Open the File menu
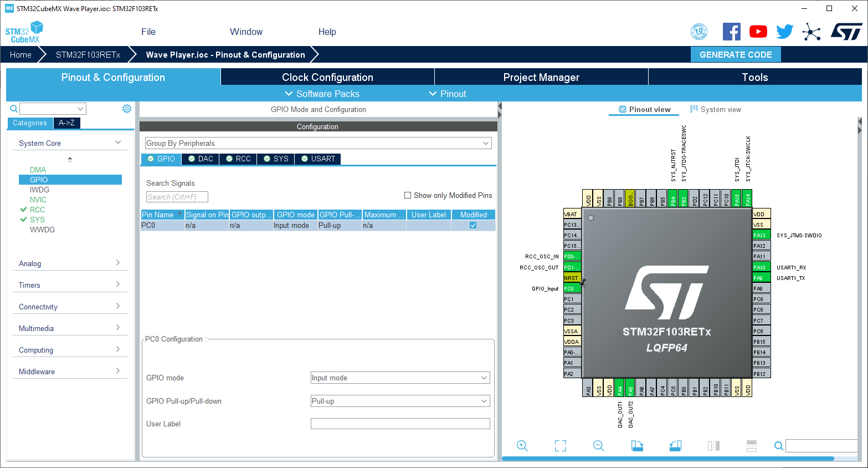 [148, 32]
